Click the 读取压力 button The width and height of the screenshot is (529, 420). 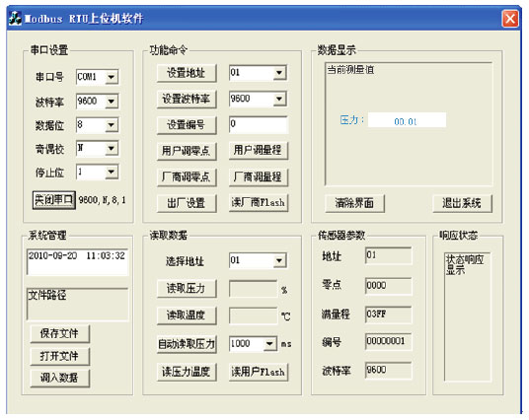[x=187, y=289]
